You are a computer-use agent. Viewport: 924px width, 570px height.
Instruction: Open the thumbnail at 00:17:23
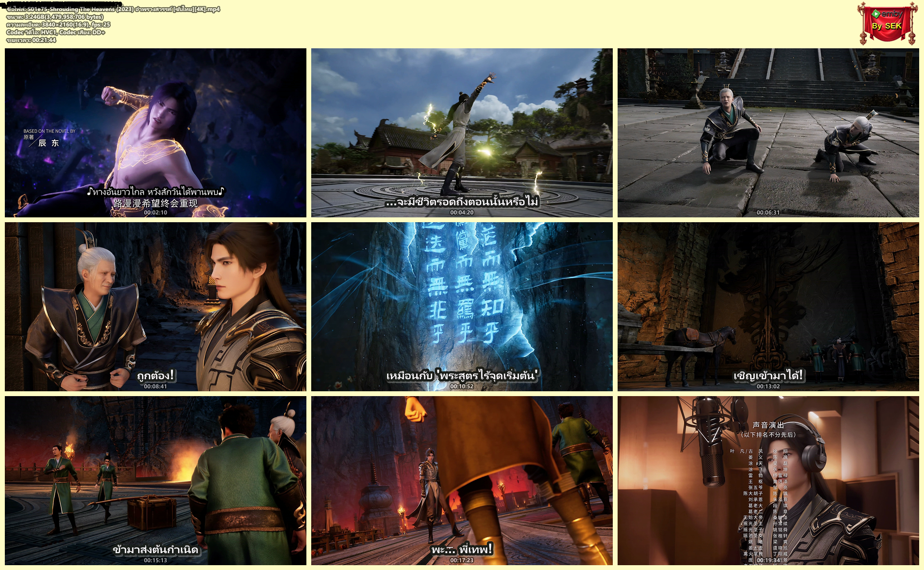click(x=462, y=481)
